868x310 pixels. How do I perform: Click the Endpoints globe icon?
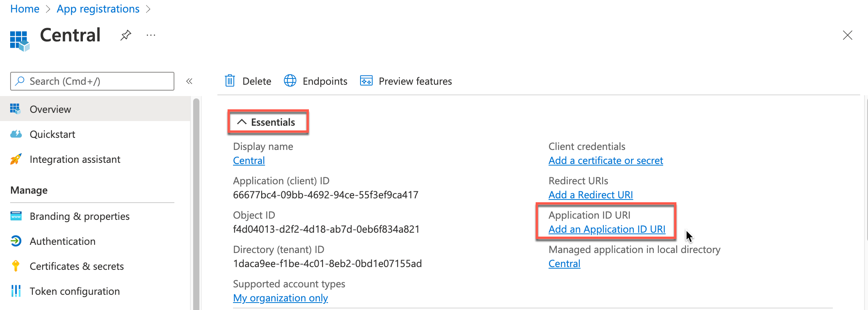pos(290,81)
